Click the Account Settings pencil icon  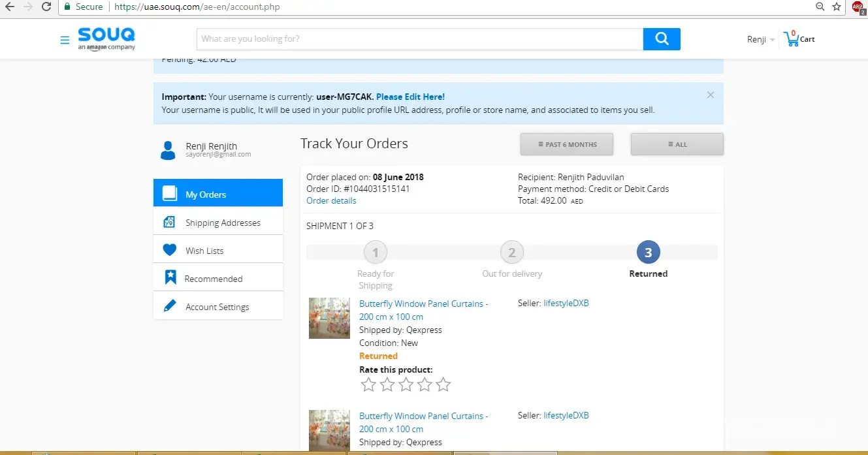170,306
